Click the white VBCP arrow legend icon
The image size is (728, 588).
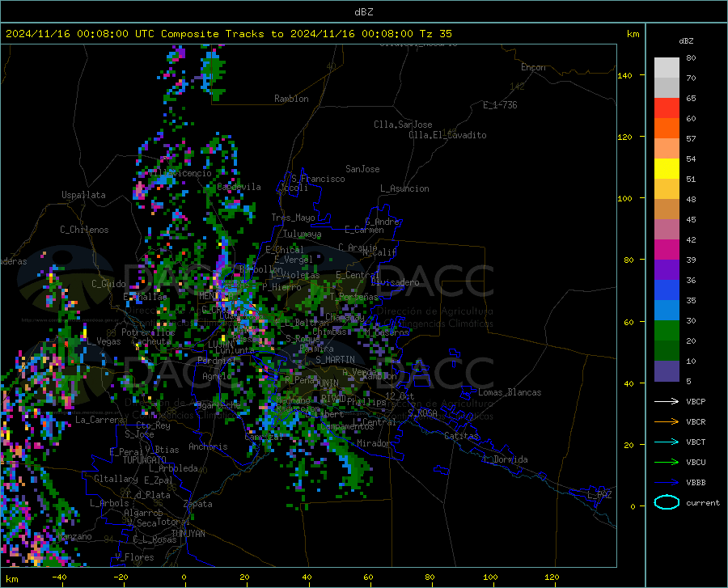coord(667,401)
